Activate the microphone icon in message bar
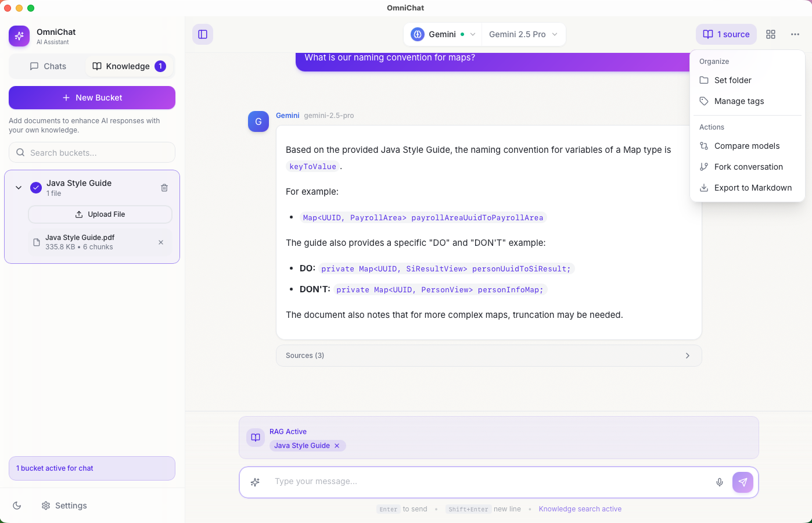 [720, 482]
